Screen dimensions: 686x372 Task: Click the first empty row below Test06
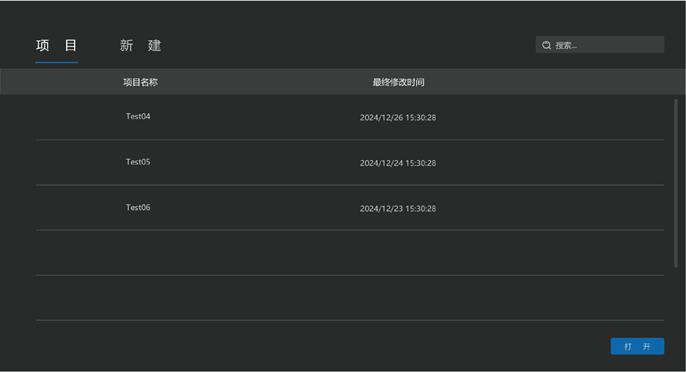click(x=350, y=253)
